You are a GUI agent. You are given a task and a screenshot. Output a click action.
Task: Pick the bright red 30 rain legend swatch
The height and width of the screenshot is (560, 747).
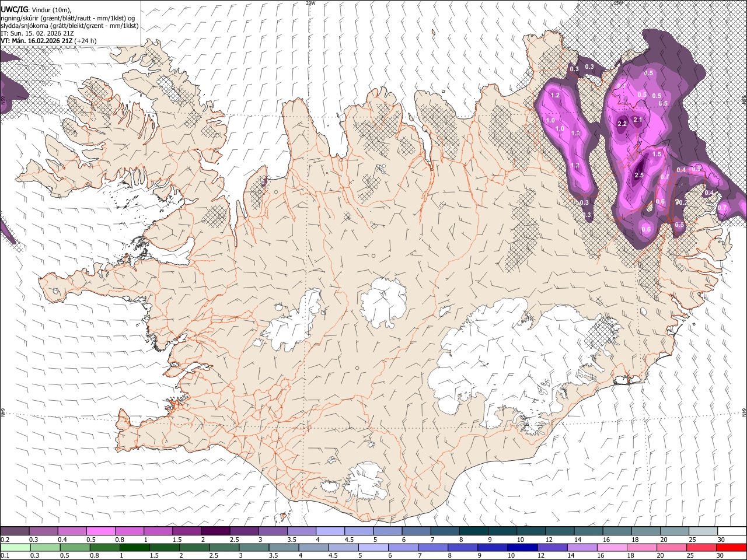731,547
